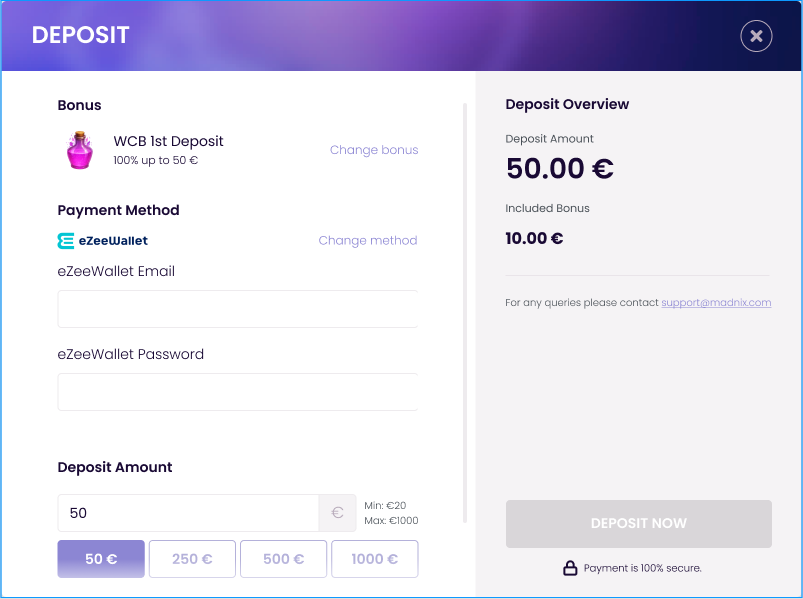Image resolution: width=803 pixels, height=599 pixels.
Task: Open the support@madnix.com email link
Action: (716, 302)
